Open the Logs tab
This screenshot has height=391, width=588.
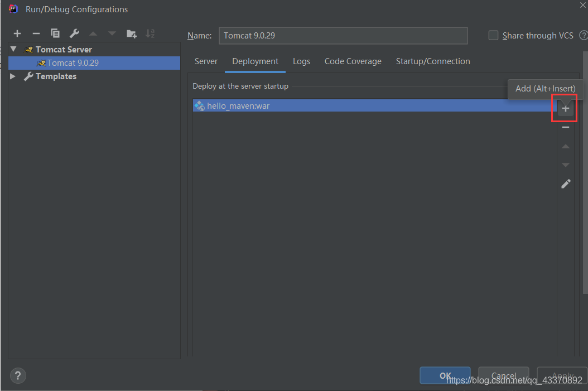point(301,61)
